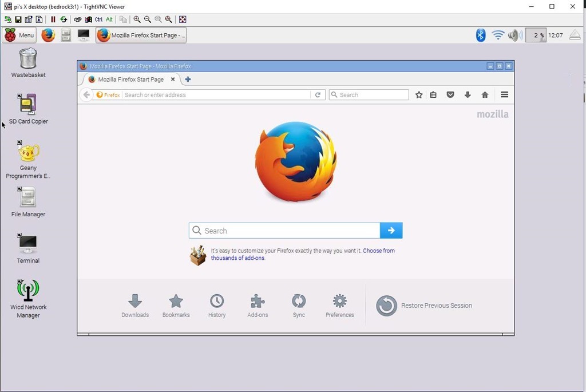Open Bookmarks star icon on start page
586x392 pixels.
[176, 305]
